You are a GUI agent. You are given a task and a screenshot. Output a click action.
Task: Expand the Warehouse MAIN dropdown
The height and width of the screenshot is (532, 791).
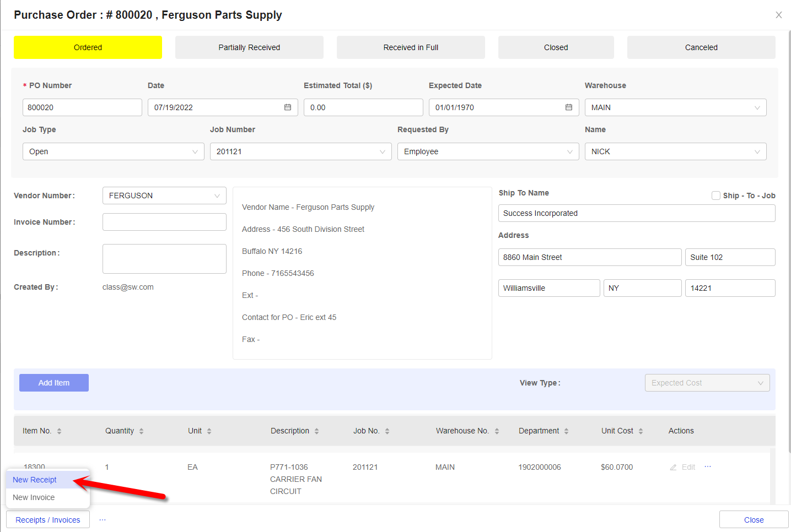pos(676,107)
